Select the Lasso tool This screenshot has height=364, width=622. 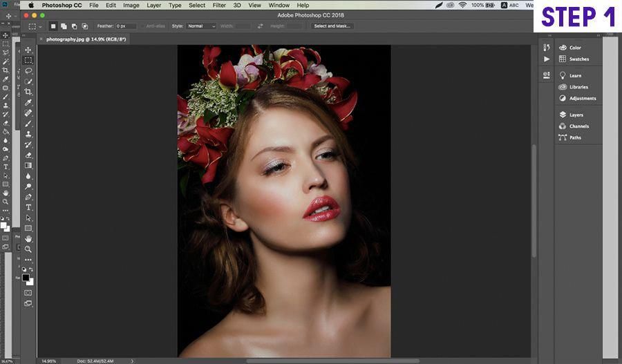(28, 71)
